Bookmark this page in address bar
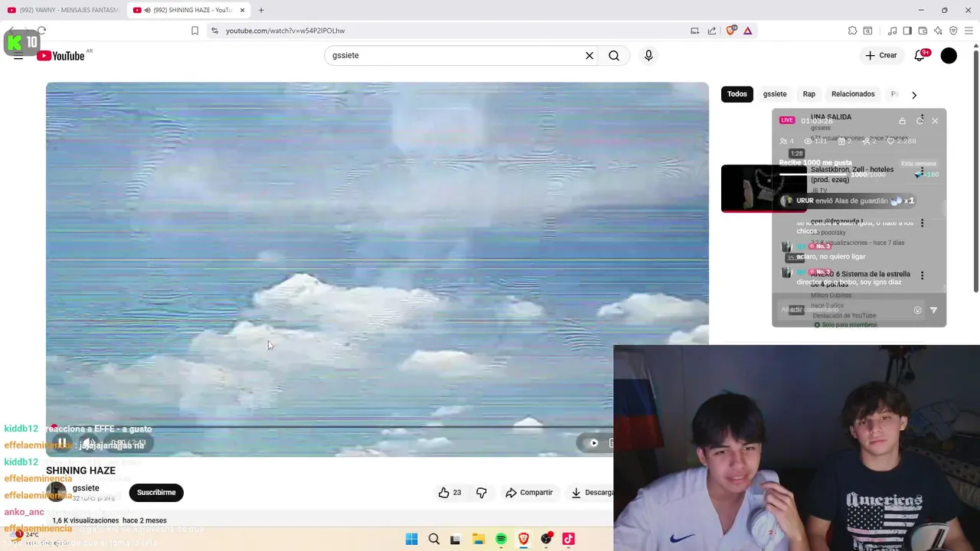This screenshot has height=551, width=980. tap(194, 31)
